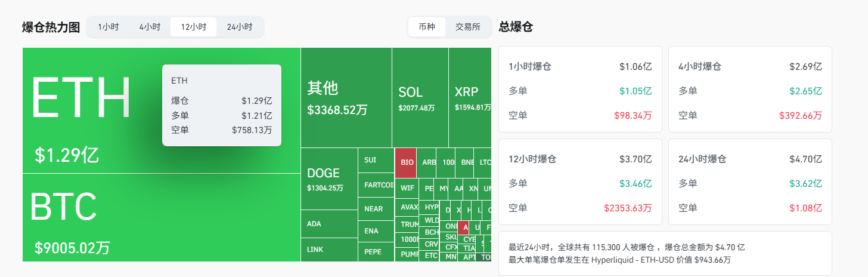The height and width of the screenshot is (277, 868).
Task: Click the NEAR heatmap cell
Action: point(376,209)
